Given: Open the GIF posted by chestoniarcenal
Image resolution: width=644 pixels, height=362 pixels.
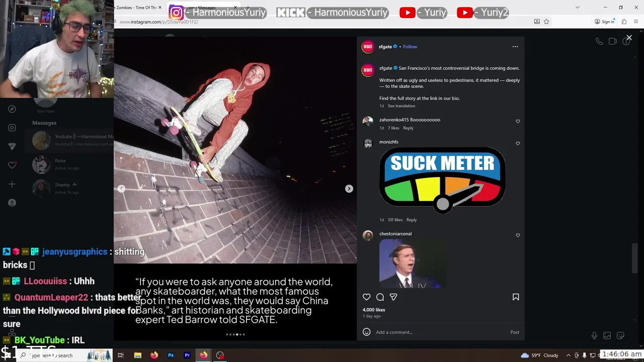Looking at the screenshot, I should [412, 263].
